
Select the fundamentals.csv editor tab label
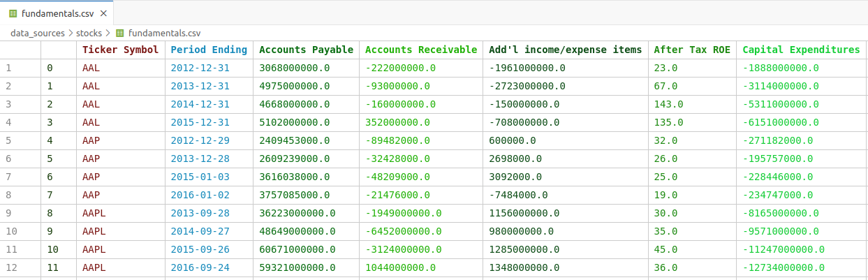coord(57,13)
